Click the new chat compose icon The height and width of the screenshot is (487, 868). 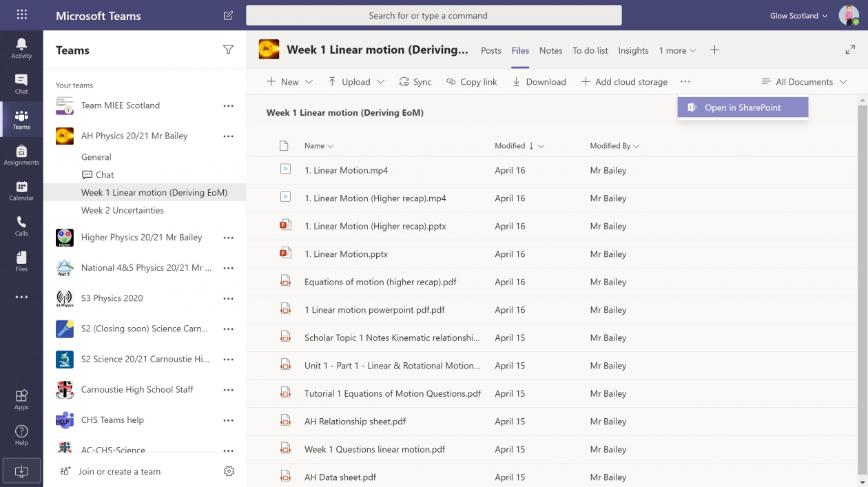click(228, 15)
